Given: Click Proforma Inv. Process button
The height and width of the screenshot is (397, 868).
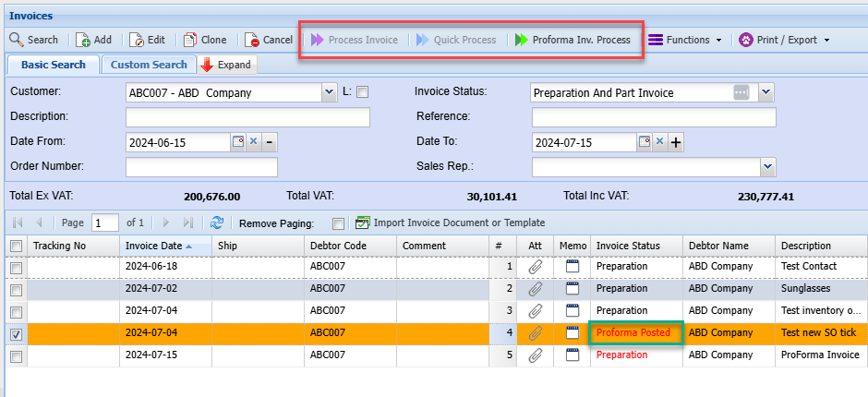Looking at the screenshot, I should click(x=573, y=40).
